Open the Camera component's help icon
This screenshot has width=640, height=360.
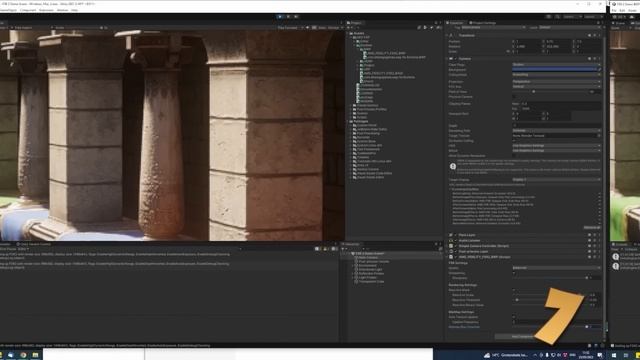[x=589, y=58]
